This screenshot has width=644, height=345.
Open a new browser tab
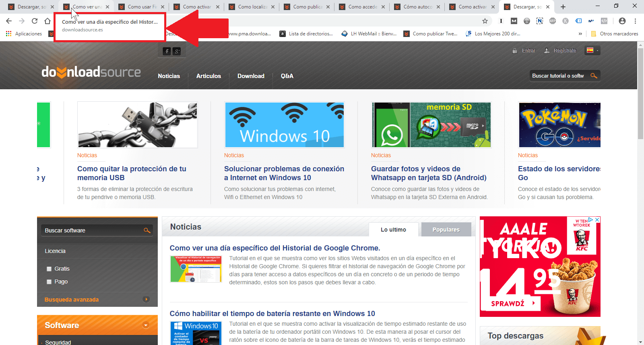click(x=563, y=7)
